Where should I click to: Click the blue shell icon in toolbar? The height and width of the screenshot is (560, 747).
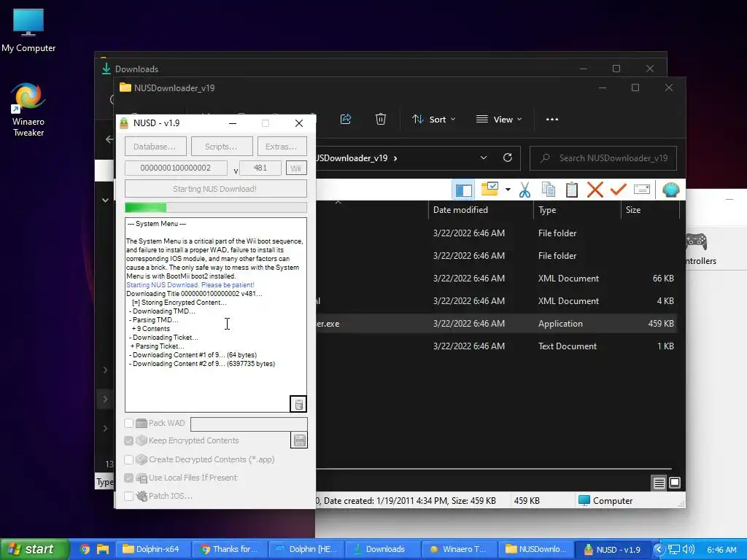pyautogui.click(x=671, y=190)
